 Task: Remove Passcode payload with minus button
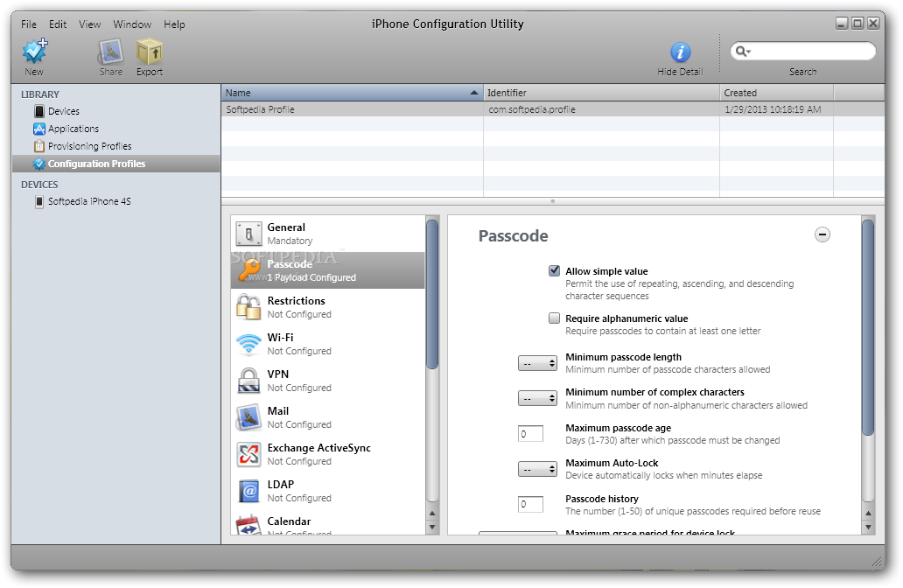coord(822,235)
